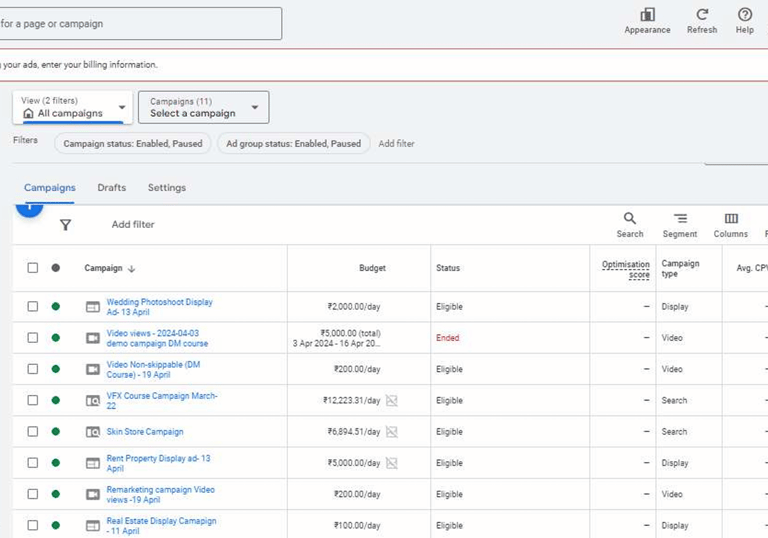768x538 pixels.
Task: Switch to the Drafts tab
Action: click(x=112, y=188)
